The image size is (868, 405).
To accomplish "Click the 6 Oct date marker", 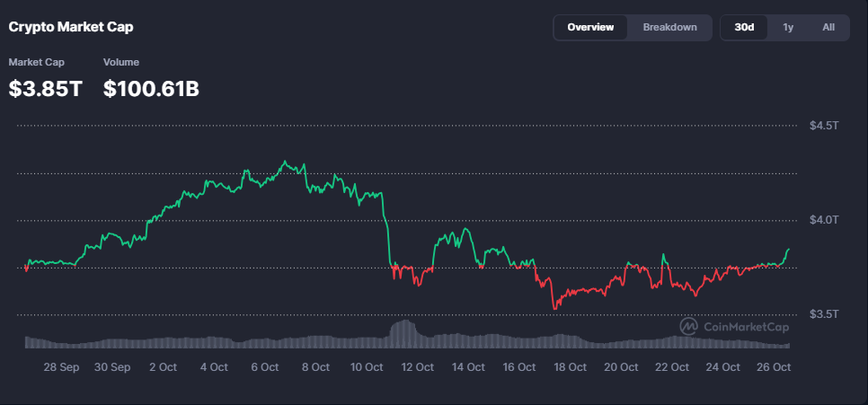I will pyautogui.click(x=265, y=367).
